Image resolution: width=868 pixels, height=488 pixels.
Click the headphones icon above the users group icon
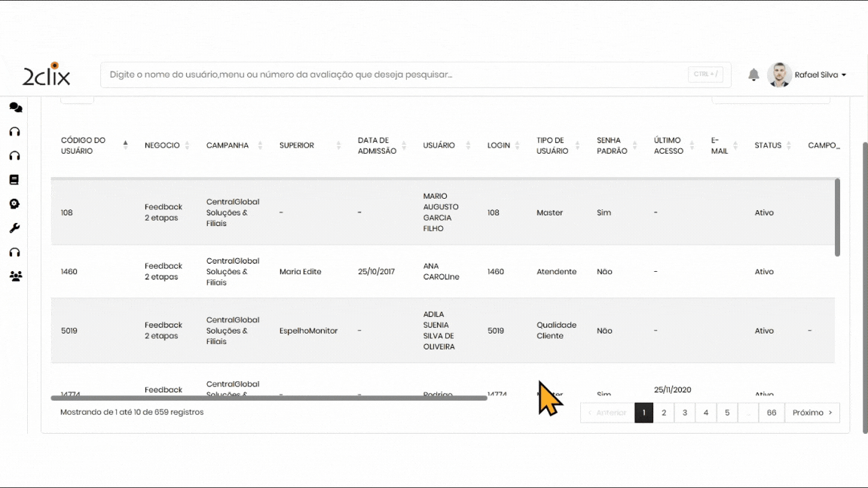[x=14, y=252]
